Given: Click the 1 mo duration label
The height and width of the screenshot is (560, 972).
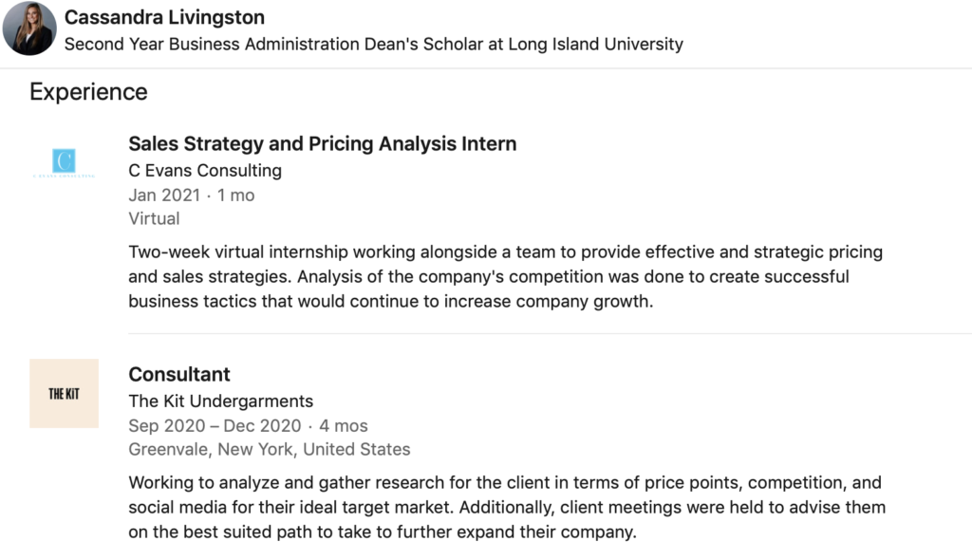Looking at the screenshot, I should [x=235, y=196].
